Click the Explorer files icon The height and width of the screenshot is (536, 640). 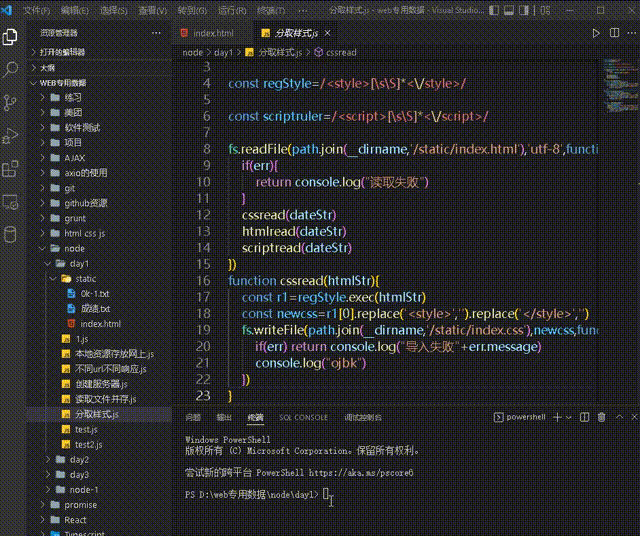(12, 36)
